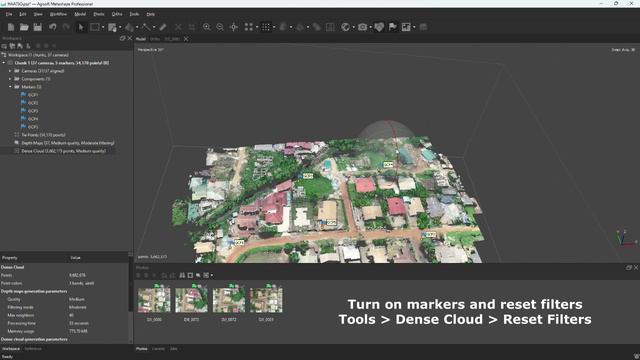Viewport: 640px width, 360px height.
Task: Float the Photos pane with its undock icon
Action: click(629, 268)
